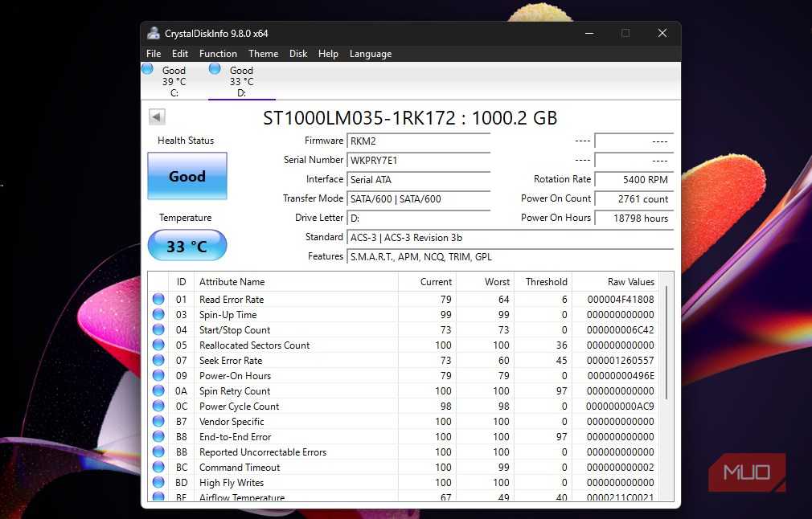Viewport: 812px width, 519px height.
Task: Click status orb in Start/Stop Count row
Action: coord(158,329)
